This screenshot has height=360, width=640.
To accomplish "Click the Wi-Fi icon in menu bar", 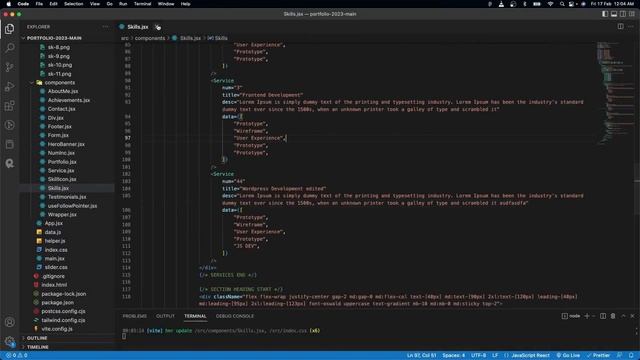I will (x=550, y=4).
